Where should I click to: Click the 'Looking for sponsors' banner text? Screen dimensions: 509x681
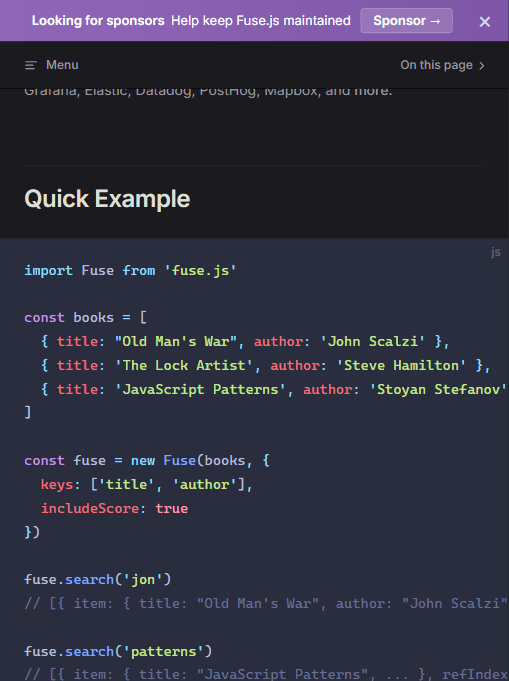98,21
